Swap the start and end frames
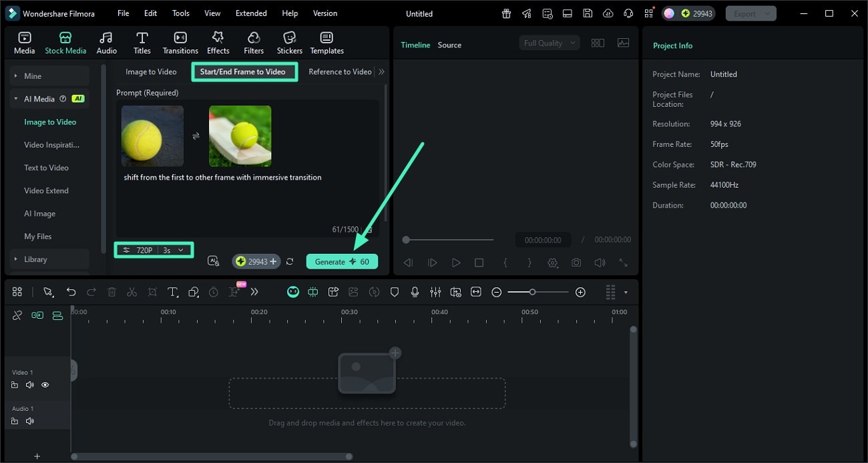868x463 pixels. (196, 136)
